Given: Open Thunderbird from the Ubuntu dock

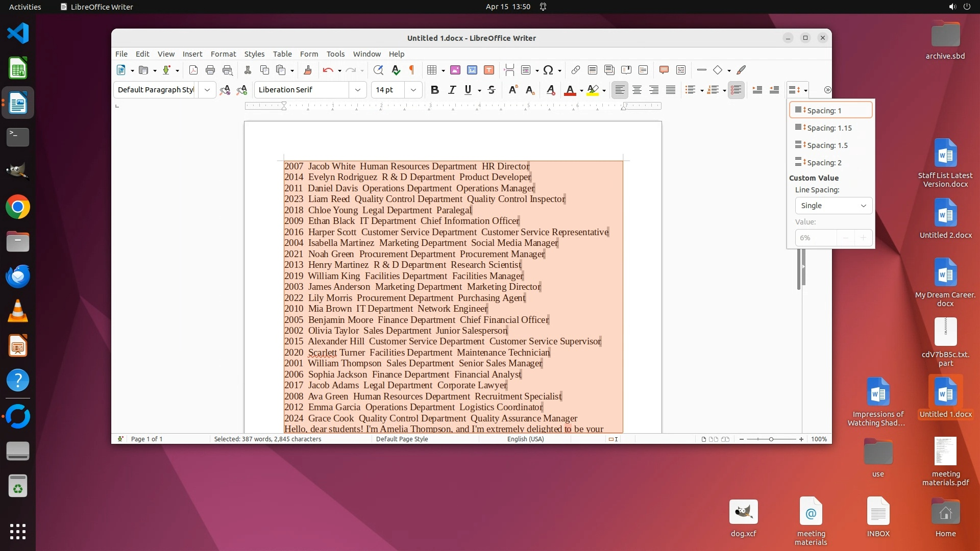Looking at the screenshot, I should (x=18, y=276).
